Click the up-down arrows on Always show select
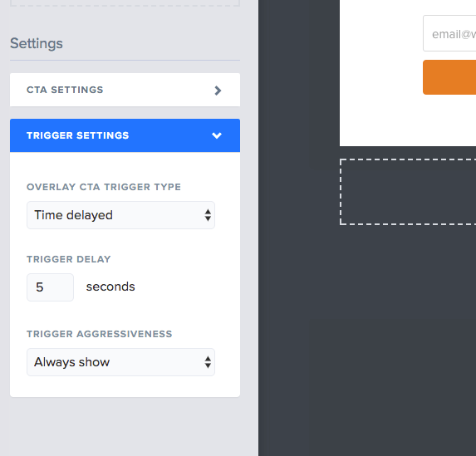 (x=208, y=362)
